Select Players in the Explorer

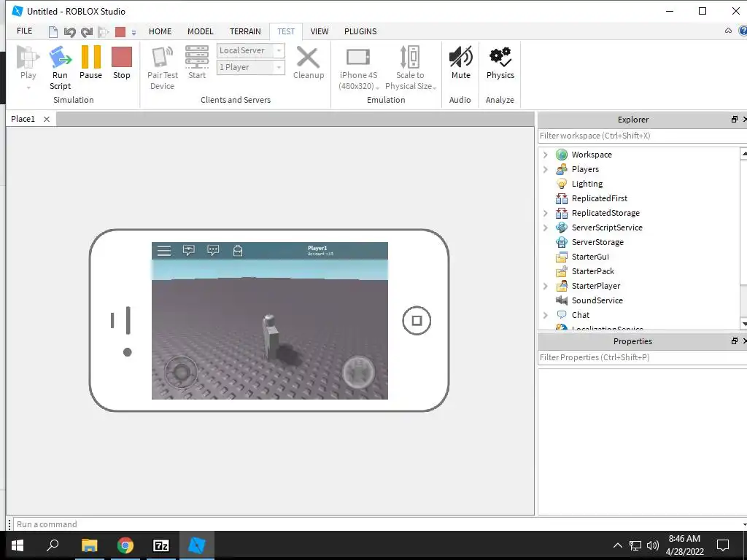pyautogui.click(x=585, y=169)
